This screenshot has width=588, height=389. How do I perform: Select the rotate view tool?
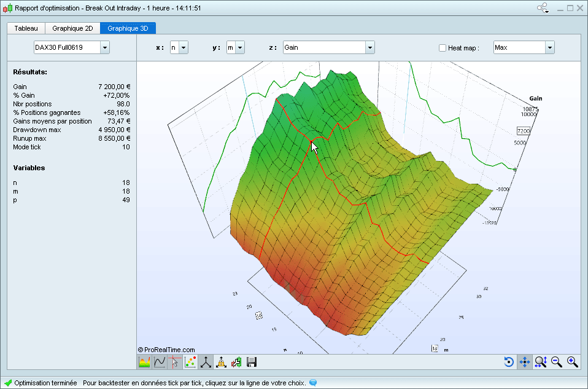point(509,362)
